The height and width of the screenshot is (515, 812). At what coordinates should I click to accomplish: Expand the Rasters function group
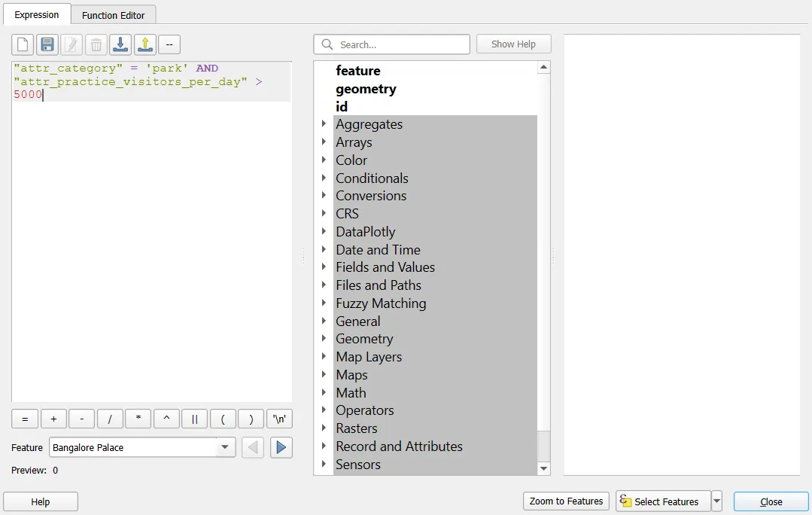[x=324, y=428]
